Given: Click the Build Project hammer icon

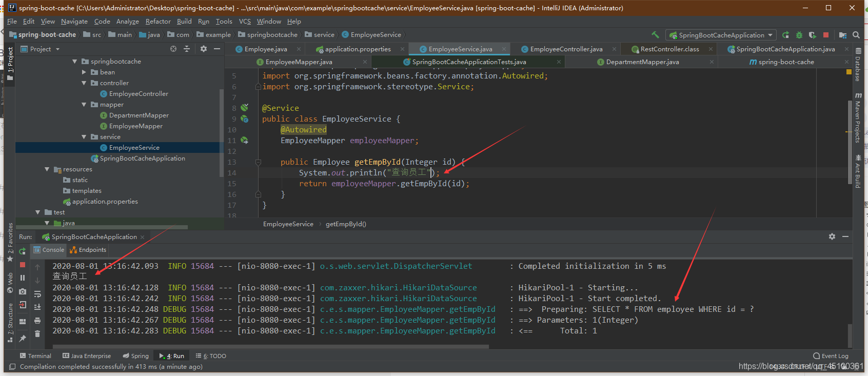Looking at the screenshot, I should [655, 35].
